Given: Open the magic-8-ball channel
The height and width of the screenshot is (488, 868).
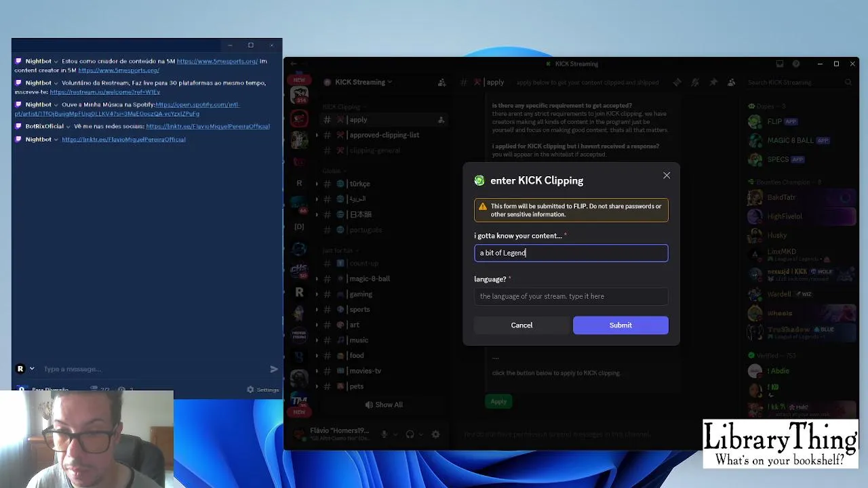Looking at the screenshot, I should click(369, 279).
